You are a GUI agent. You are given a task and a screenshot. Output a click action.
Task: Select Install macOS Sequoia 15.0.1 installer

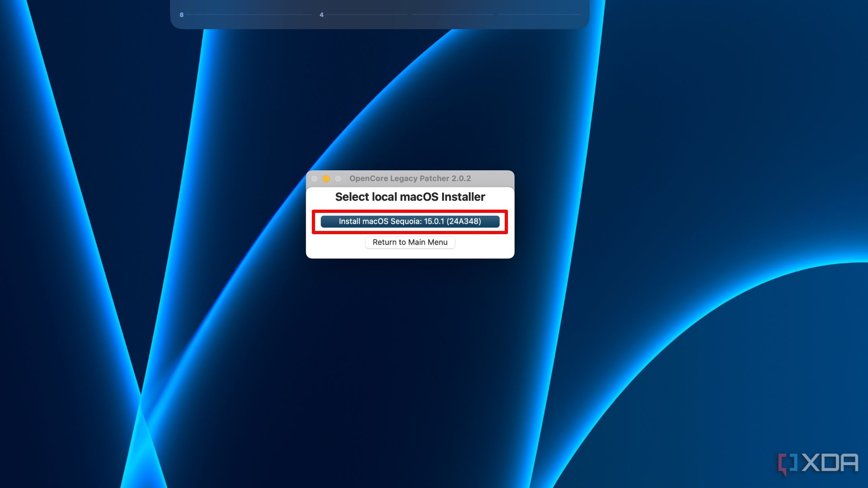pos(410,221)
